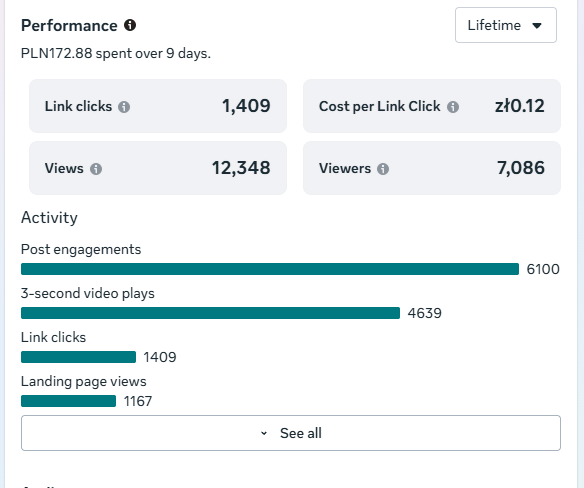The image size is (584, 488).
Task: Click info icon next to Viewers
Action: tap(383, 169)
